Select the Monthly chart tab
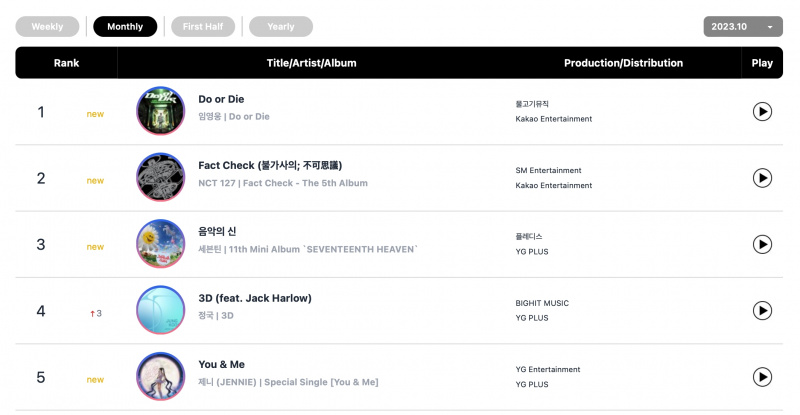 pos(125,27)
